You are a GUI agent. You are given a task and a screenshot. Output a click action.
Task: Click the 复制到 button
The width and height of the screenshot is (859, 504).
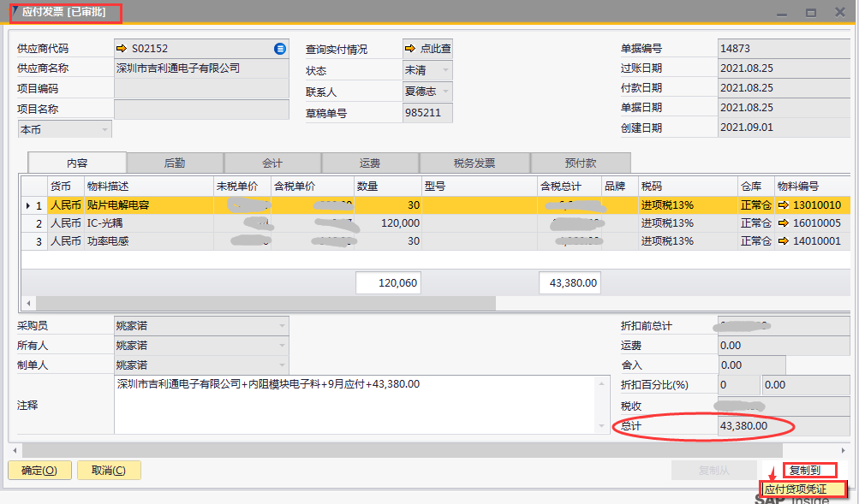point(805,470)
